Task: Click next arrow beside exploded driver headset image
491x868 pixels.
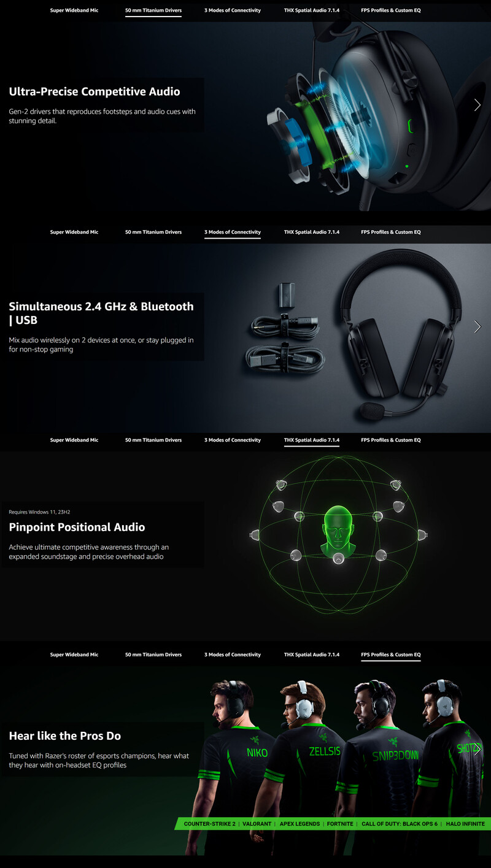Action: tap(477, 105)
